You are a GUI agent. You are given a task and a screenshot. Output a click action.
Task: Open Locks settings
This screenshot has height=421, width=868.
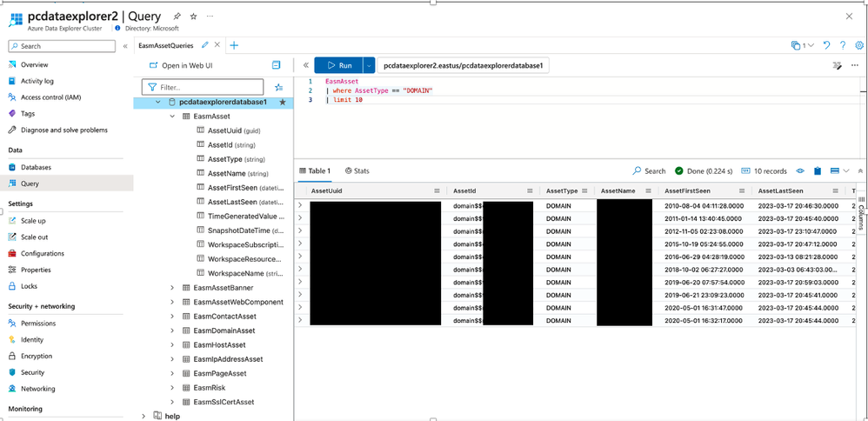click(30, 286)
